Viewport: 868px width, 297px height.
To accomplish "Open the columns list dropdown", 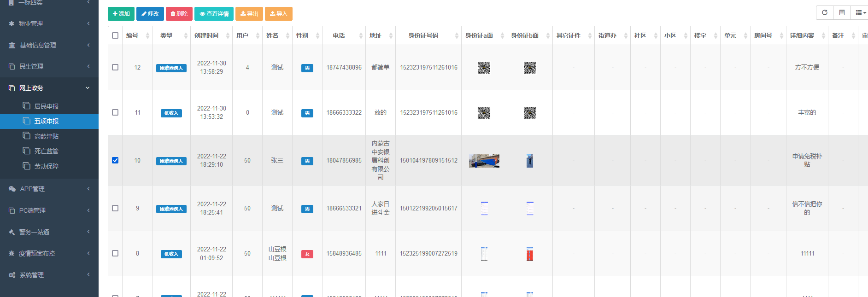I will click(x=860, y=13).
